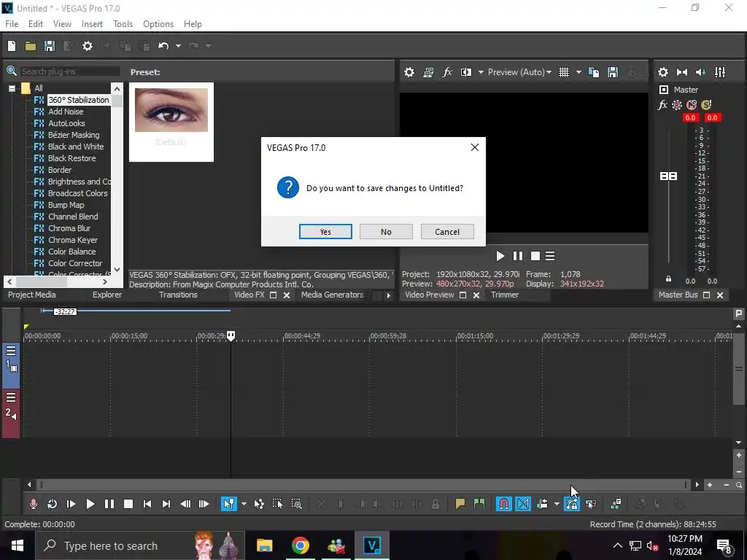This screenshot has height=560, width=747.
Task: Cancel the save changes dialog
Action: (x=447, y=231)
